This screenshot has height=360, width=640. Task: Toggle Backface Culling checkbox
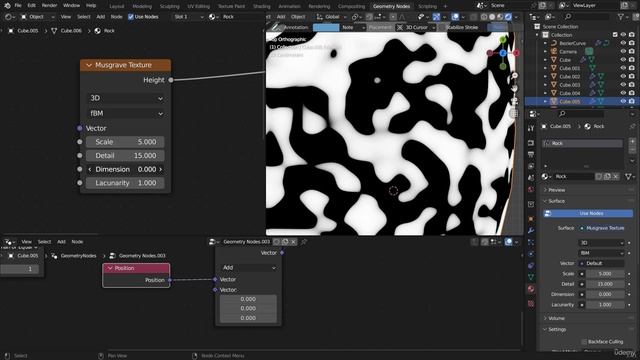click(584, 342)
